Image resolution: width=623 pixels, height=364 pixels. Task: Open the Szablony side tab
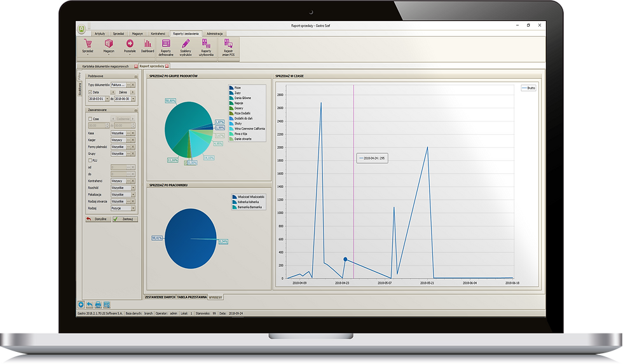coord(80,89)
